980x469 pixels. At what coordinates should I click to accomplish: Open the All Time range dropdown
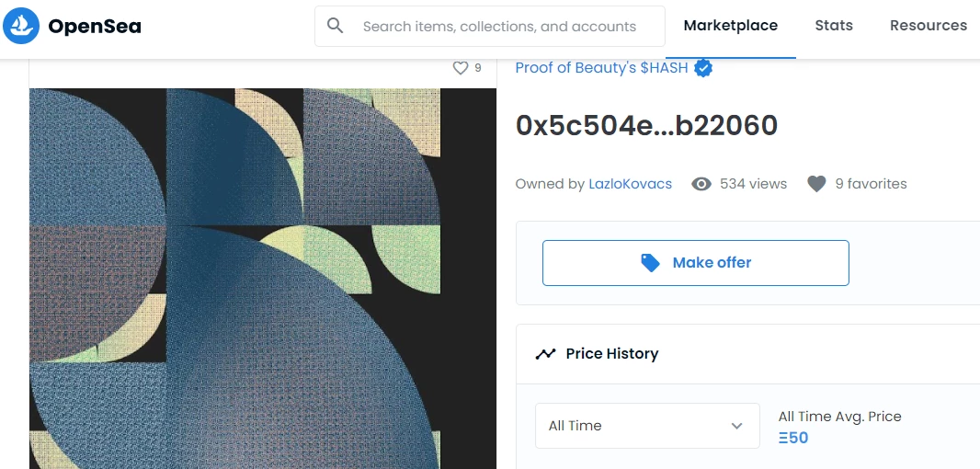[x=647, y=426]
